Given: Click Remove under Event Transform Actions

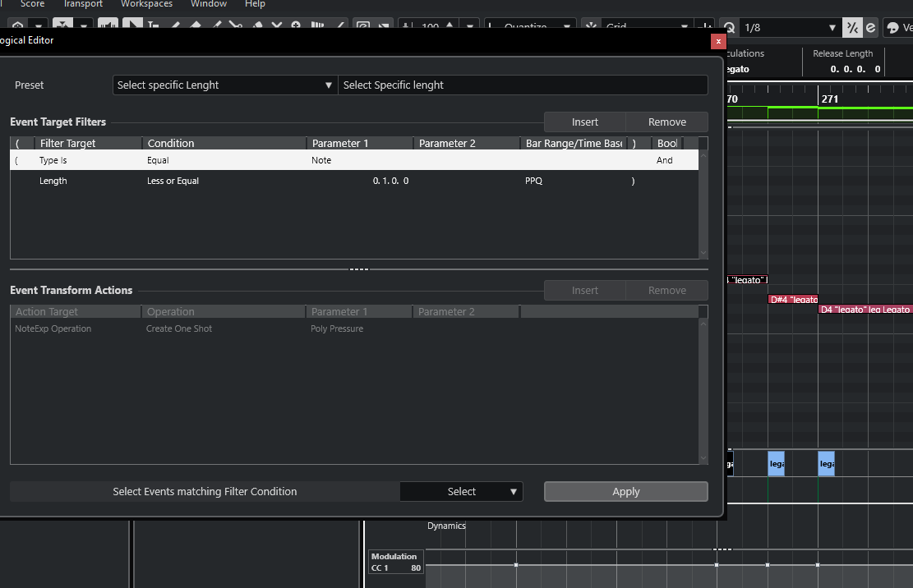Looking at the screenshot, I should click(666, 290).
